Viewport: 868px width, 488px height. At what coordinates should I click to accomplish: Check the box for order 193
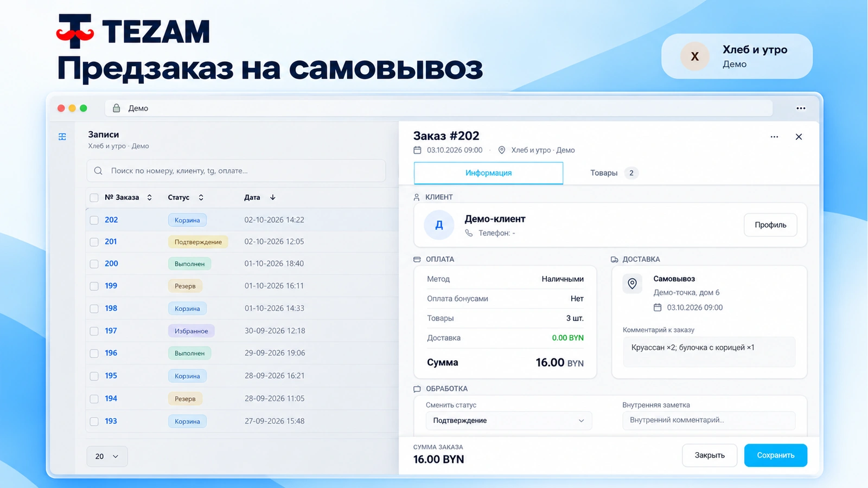pos(94,421)
